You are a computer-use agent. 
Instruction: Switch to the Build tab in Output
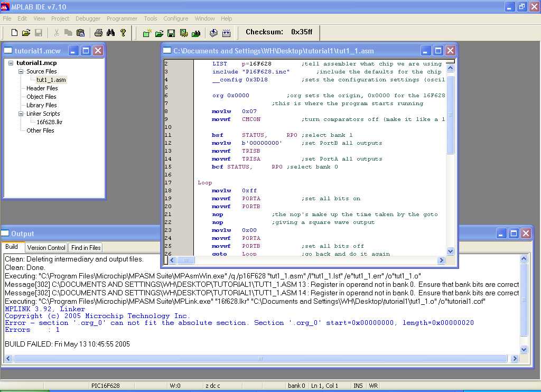[x=12, y=247]
